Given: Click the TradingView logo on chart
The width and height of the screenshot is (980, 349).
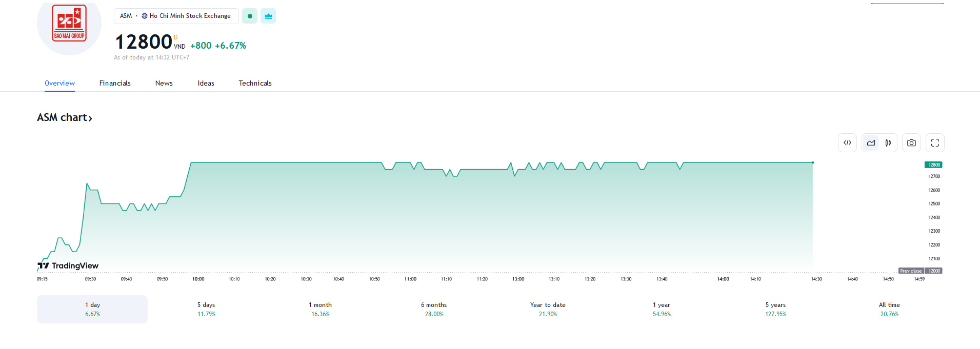Looking at the screenshot, I should 68,265.
